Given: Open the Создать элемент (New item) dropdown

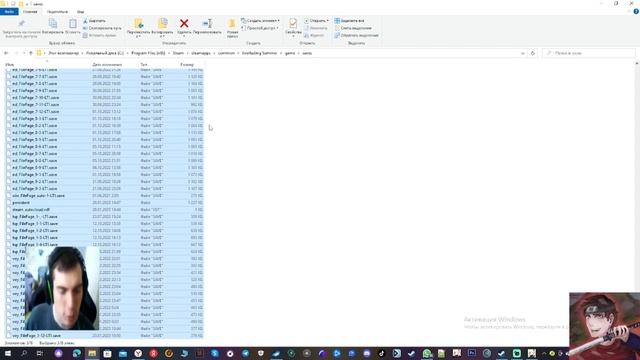Looking at the screenshot, I should [260, 20].
